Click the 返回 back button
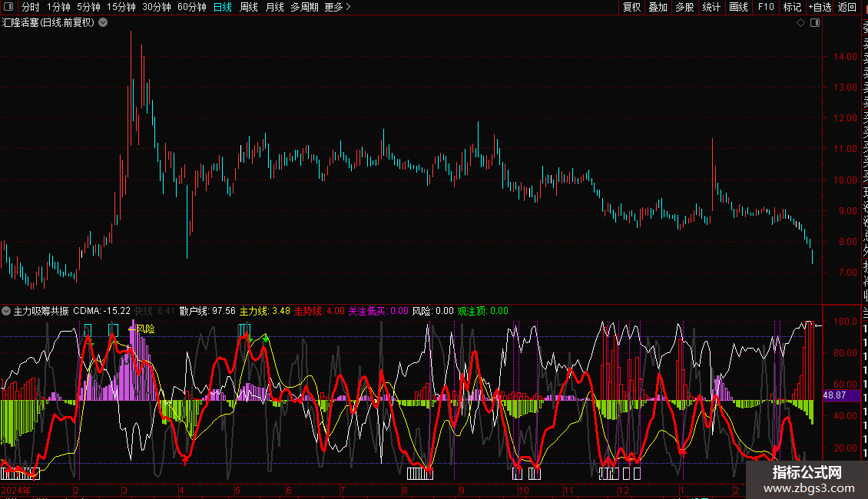This screenshot has height=499, width=868. [847, 7]
